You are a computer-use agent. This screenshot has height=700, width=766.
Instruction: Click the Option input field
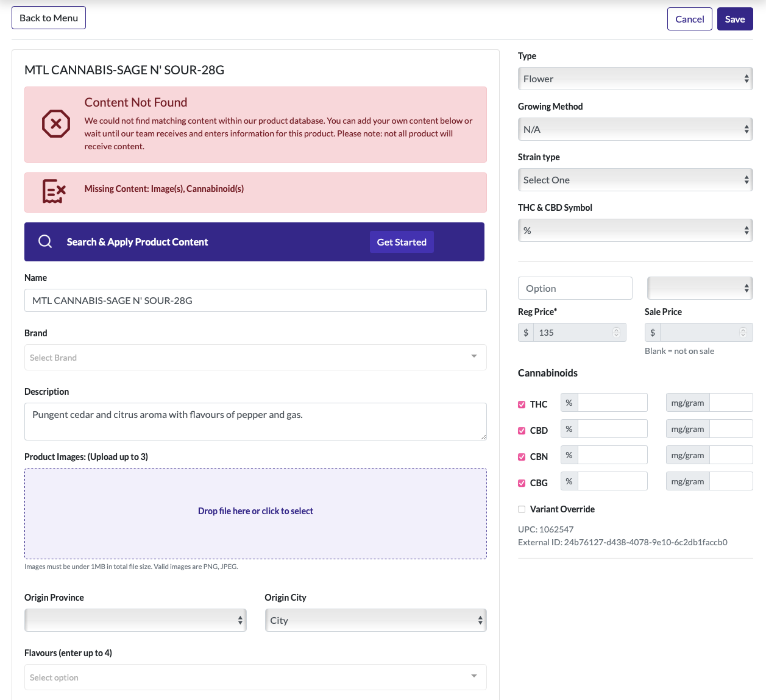[575, 288]
